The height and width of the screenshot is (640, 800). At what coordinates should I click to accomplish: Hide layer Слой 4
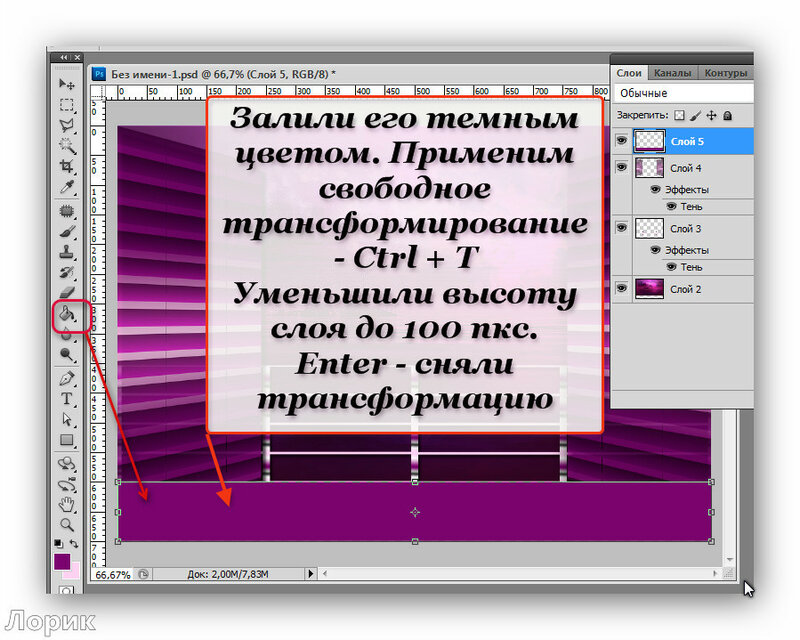(621, 166)
